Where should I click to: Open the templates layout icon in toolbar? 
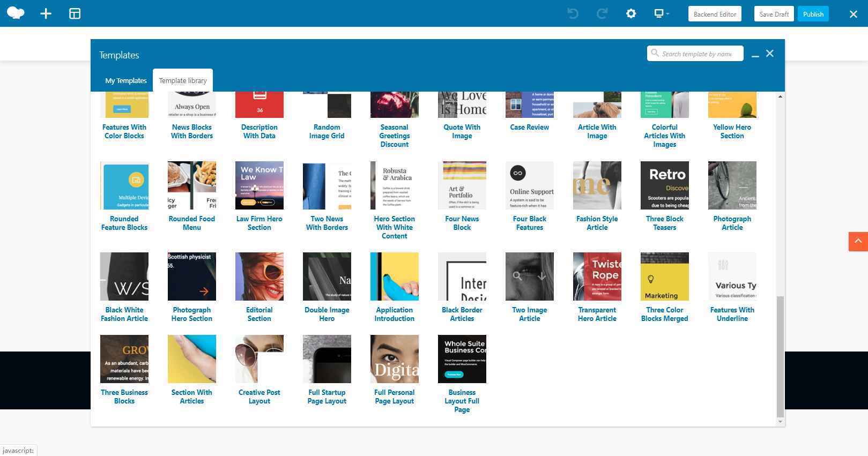[x=75, y=13]
